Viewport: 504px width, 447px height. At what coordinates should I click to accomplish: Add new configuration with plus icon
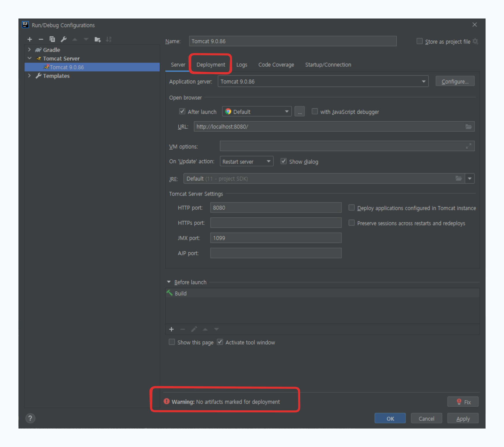(x=29, y=39)
